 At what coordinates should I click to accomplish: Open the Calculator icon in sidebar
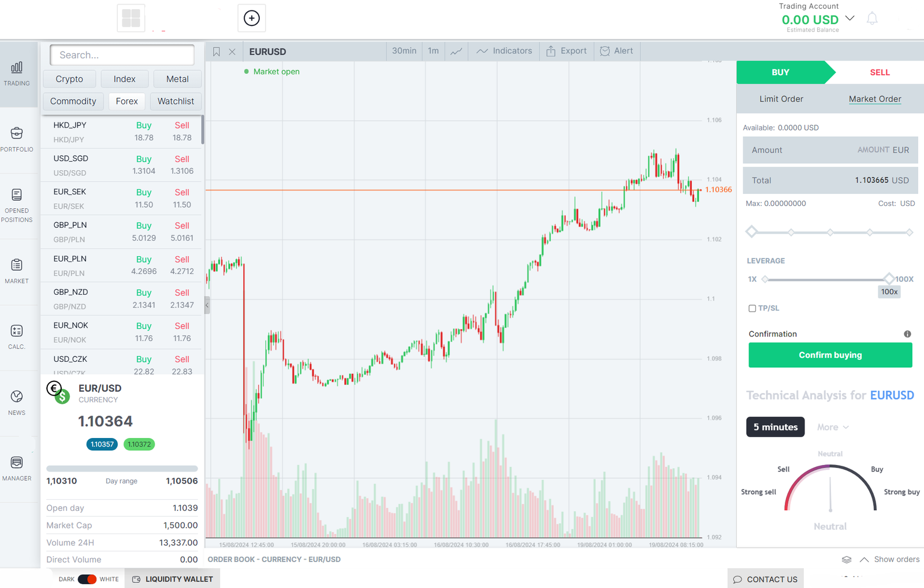(x=17, y=331)
